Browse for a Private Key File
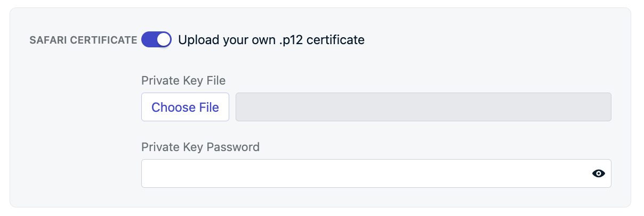 click(x=185, y=107)
